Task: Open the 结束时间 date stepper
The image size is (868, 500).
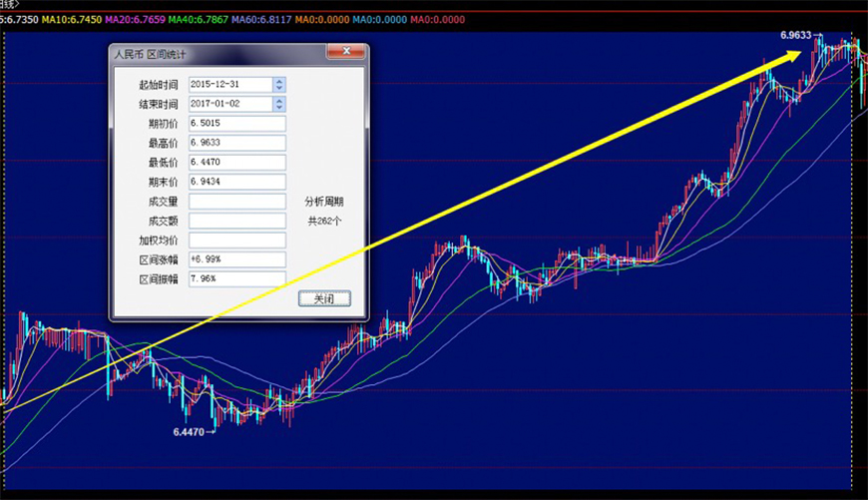Action: point(279,104)
